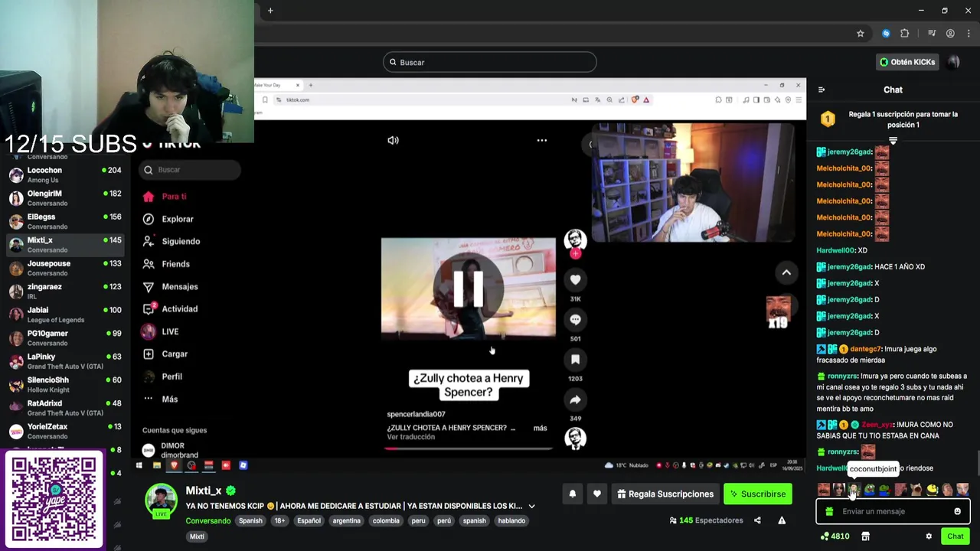This screenshot has height=551, width=980.
Task: Report the stream via the warning triangle icon
Action: click(782, 520)
